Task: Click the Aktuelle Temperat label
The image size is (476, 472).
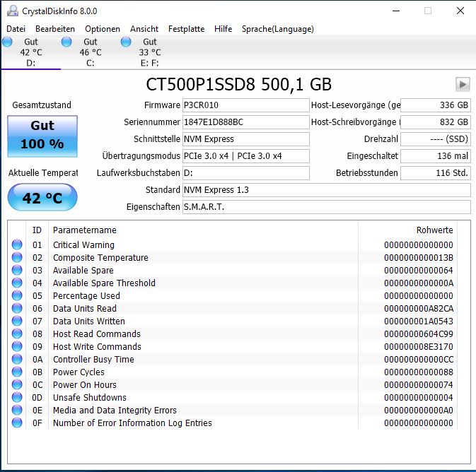Action: click(x=43, y=173)
